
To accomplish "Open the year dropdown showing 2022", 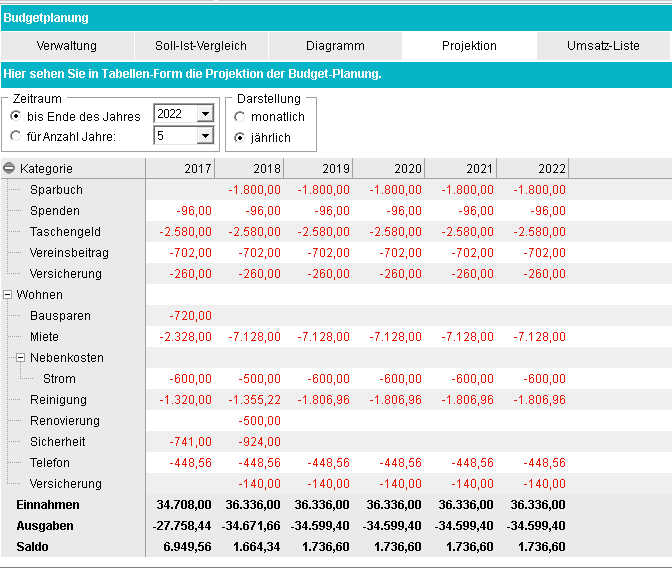I will [x=205, y=114].
